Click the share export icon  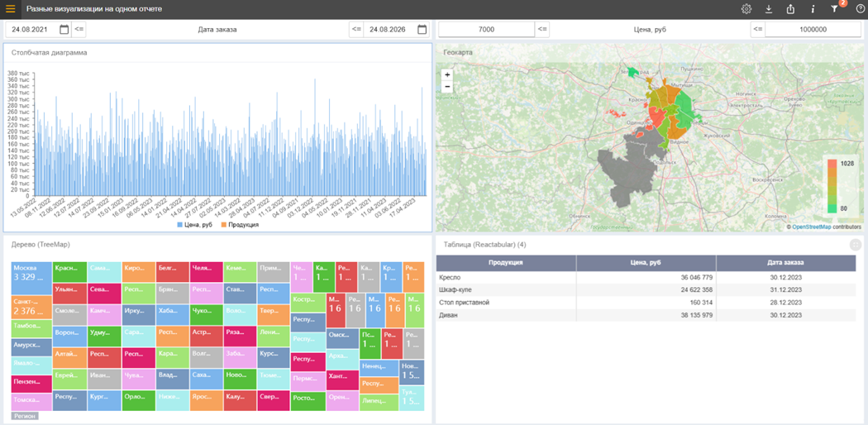(790, 9)
